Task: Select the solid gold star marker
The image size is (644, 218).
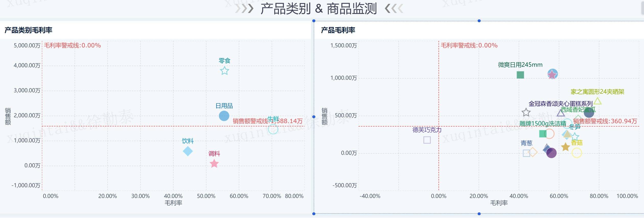Action: pyautogui.click(x=565, y=147)
